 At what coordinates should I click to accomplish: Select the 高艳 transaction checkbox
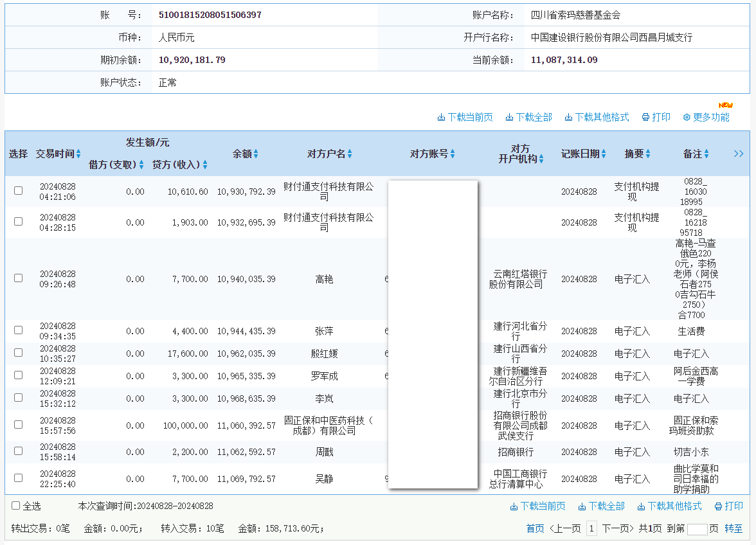click(18, 278)
